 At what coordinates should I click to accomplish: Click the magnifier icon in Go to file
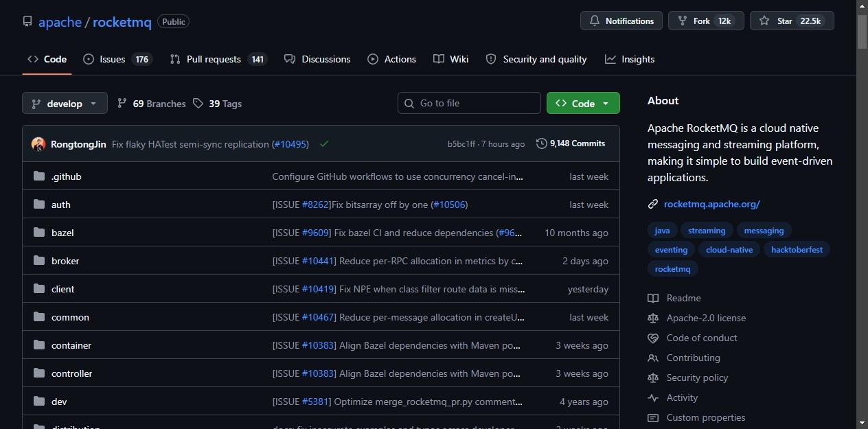[409, 103]
